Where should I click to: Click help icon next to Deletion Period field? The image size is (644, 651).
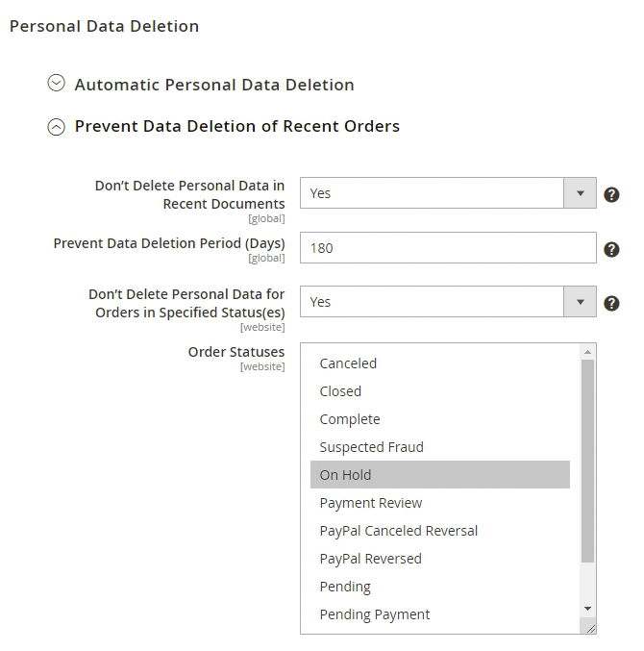611,249
